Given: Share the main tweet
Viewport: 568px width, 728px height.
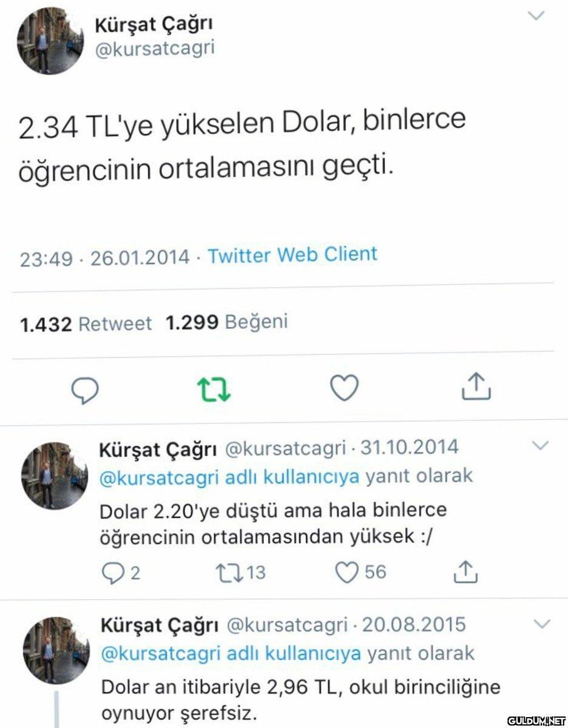Looking at the screenshot, I should tap(475, 387).
